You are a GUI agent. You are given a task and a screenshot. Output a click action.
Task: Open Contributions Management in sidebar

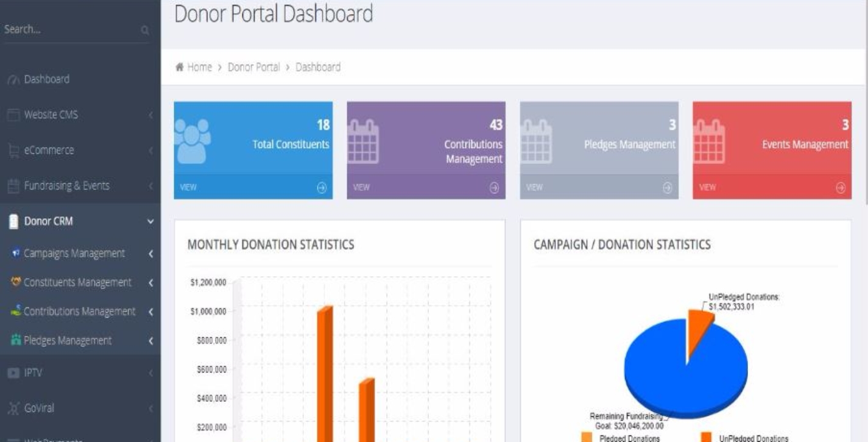point(80,312)
